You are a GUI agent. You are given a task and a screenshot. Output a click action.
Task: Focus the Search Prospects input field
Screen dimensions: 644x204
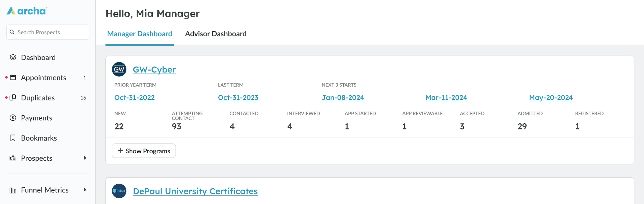(x=50, y=32)
